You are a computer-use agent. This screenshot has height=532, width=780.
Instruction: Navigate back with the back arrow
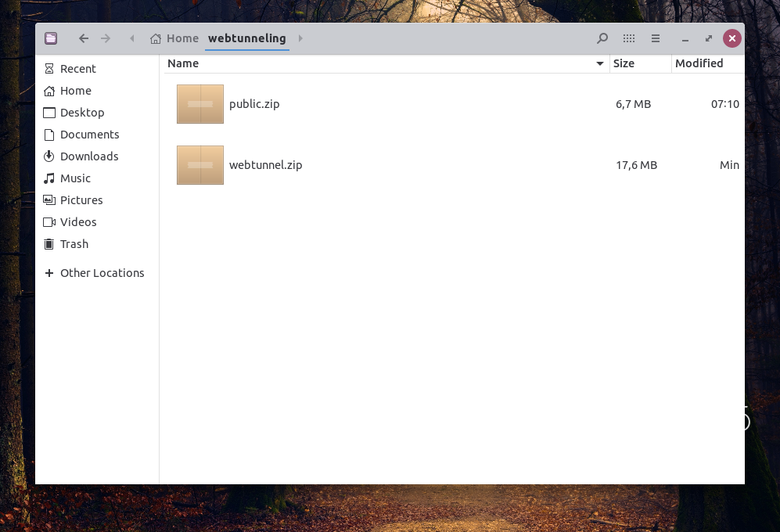(x=83, y=38)
